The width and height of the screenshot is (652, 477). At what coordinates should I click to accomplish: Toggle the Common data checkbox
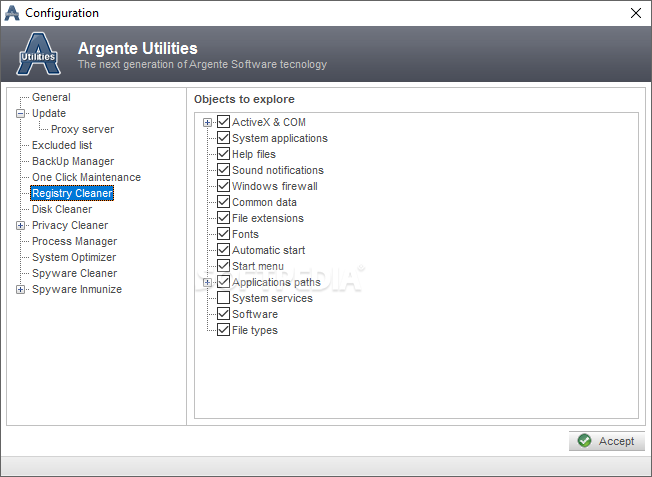click(223, 202)
